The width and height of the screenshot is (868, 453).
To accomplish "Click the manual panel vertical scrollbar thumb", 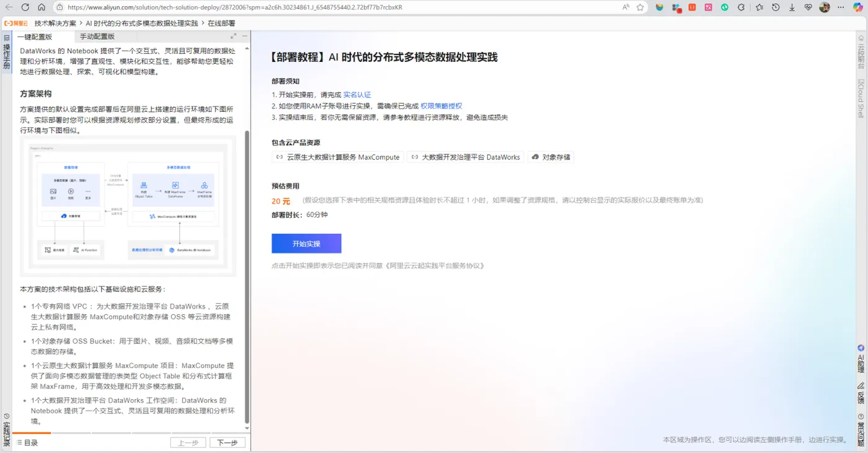I will [x=247, y=276].
